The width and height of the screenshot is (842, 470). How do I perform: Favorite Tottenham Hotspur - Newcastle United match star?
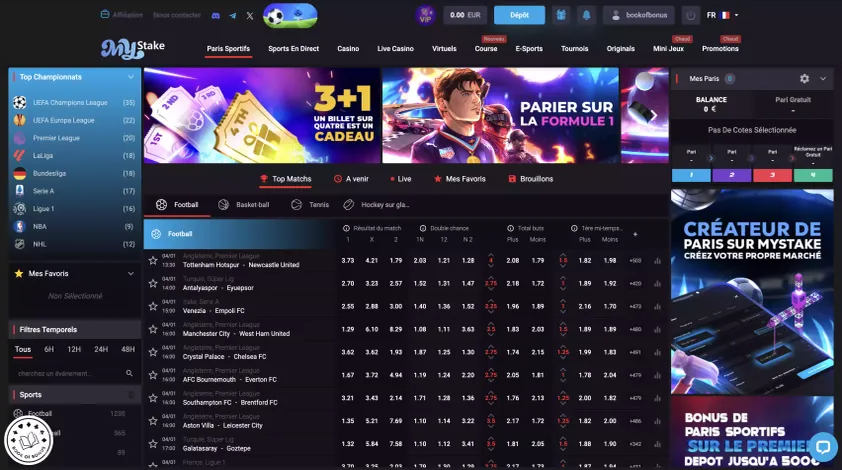(153, 261)
